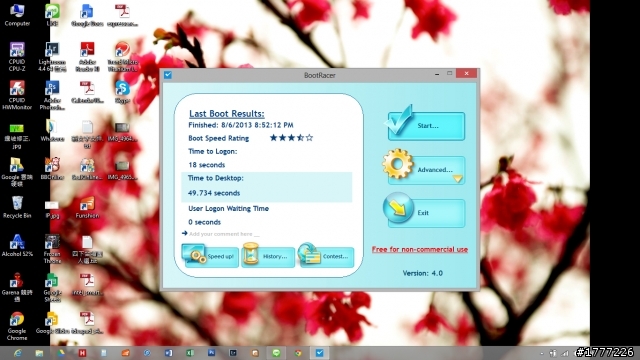The width and height of the screenshot is (640, 360).
Task: Open the Contest button
Action: click(x=326, y=256)
